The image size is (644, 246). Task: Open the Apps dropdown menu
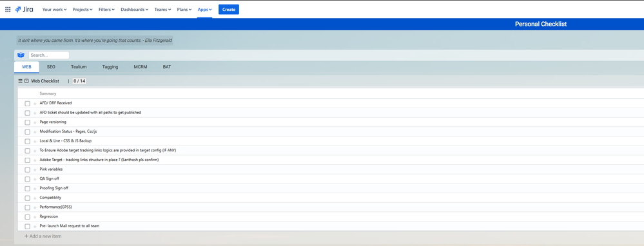(204, 10)
